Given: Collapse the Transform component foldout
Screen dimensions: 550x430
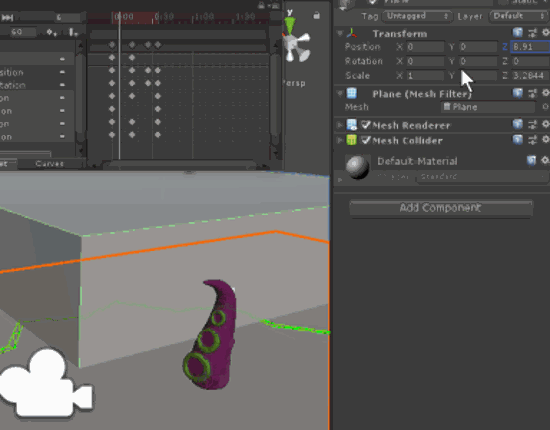Looking at the screenshot, I should tap(340, 33).
